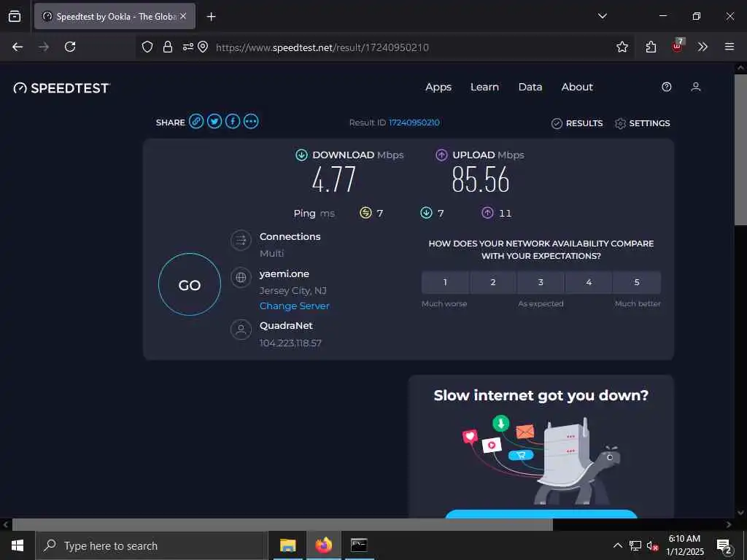The height and width of the screenshot is (560, 747).
Task: Rate network availability as 1
Action: 445,282
